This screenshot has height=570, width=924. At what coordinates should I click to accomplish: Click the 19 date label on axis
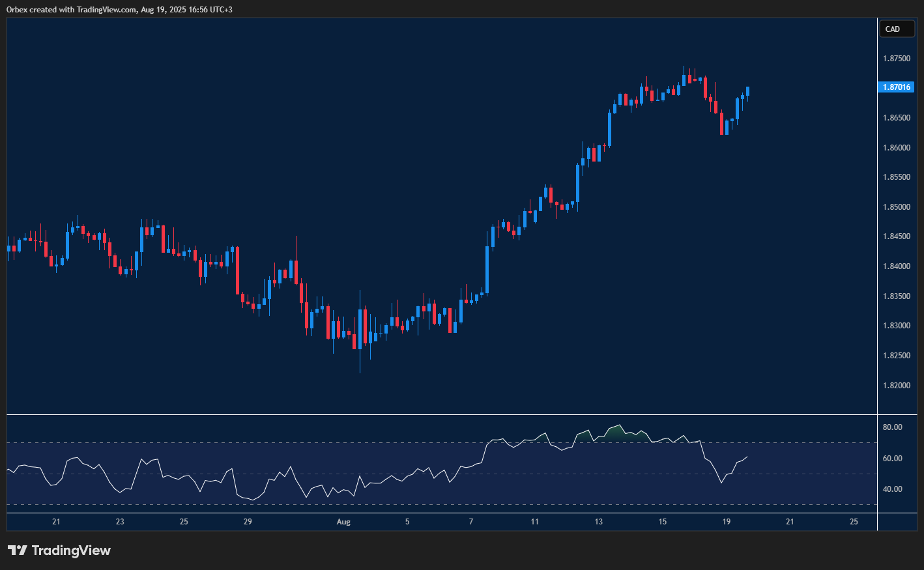(726, 522)
